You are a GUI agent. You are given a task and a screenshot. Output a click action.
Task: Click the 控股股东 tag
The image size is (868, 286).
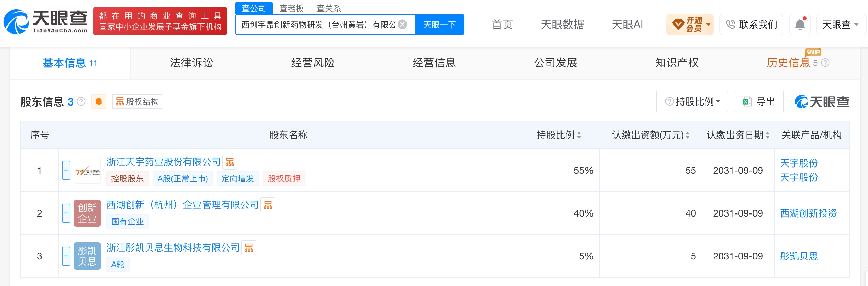click(128, 178)
